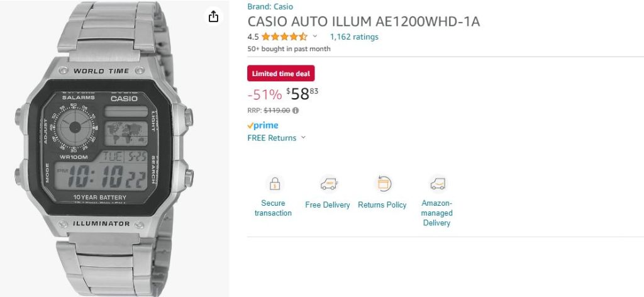Open the Brand: Casio link

pos(270,7)
